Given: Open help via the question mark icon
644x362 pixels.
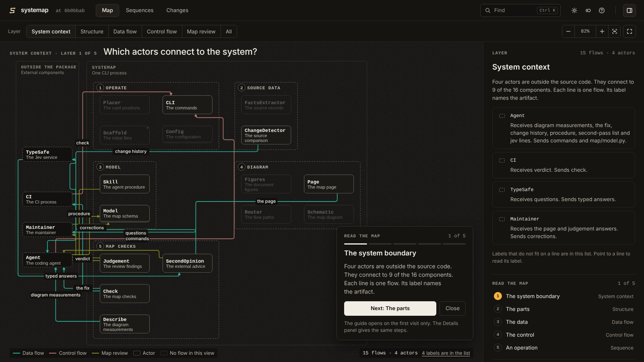Looking at the screenshot, I should [602, 10].
